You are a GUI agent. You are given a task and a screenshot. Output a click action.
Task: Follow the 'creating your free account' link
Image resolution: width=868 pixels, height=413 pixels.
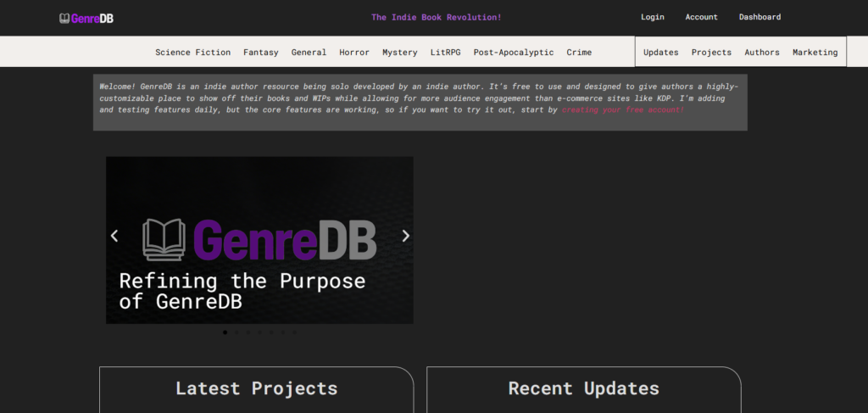pos(622,110)
